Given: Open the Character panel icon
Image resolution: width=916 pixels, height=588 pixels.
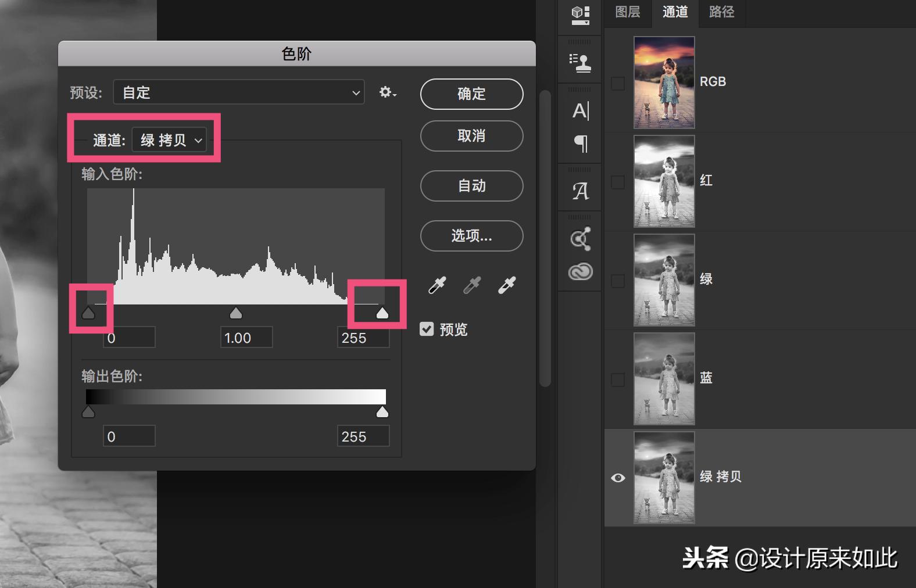Looking at the screenshot, I should [581, 110].
